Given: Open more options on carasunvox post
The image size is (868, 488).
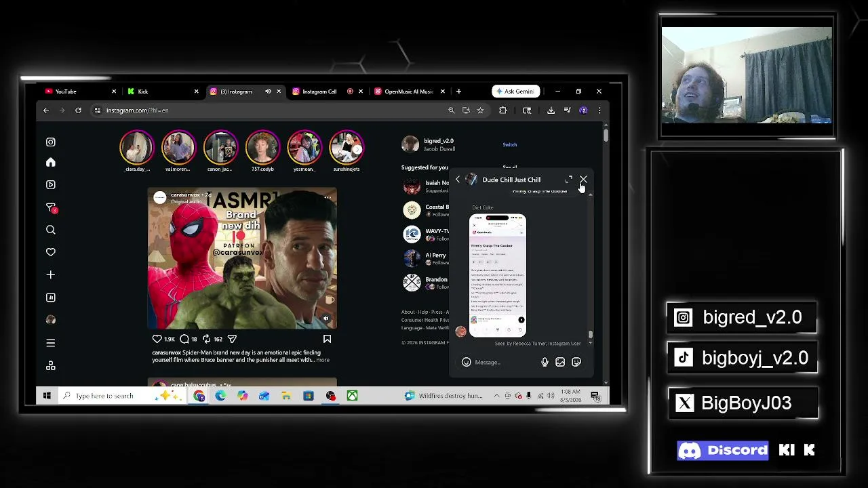Looking at the screenshot, I should [x=327, y=197].
